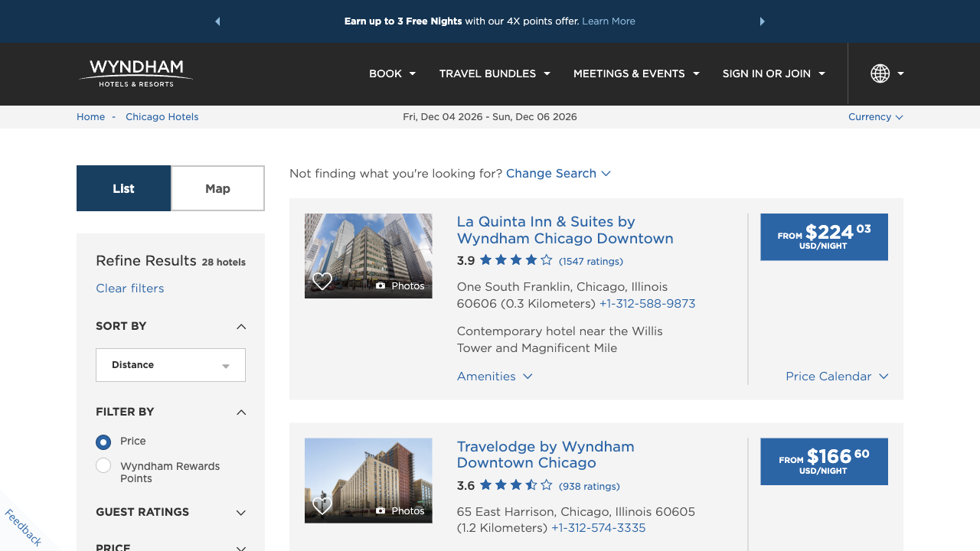Viewport: 980px width, 551px height.
Task: Click La Quinta star rating
Action: click(516, 260)
